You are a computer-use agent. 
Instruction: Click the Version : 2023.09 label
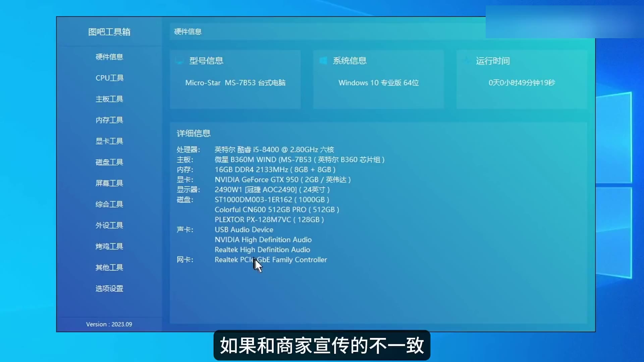[109, 324]
